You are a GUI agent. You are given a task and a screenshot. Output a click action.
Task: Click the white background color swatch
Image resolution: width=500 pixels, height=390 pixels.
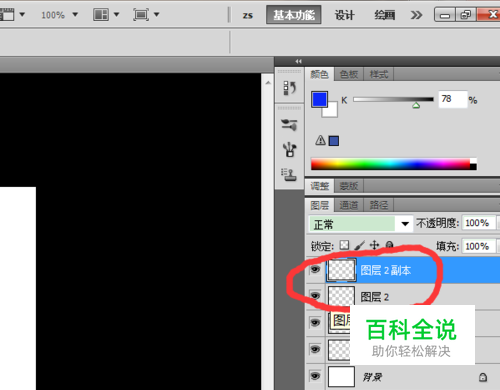331,111
